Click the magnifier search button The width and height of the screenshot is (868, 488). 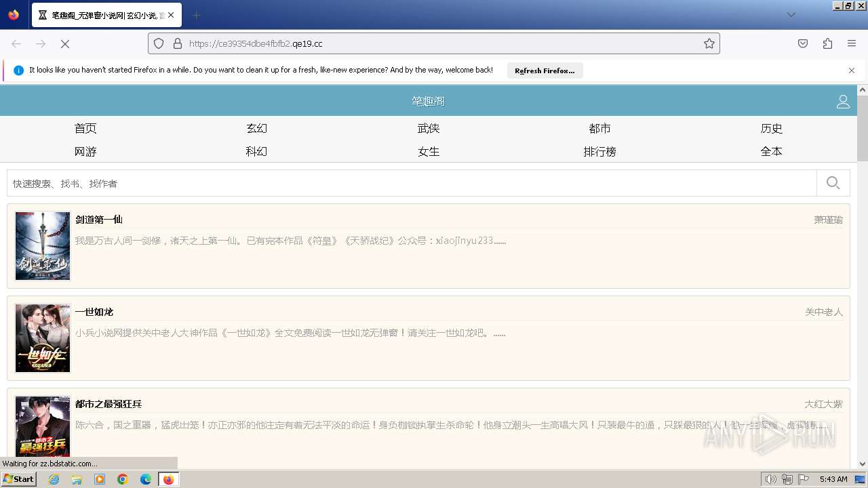coord(833,183)
